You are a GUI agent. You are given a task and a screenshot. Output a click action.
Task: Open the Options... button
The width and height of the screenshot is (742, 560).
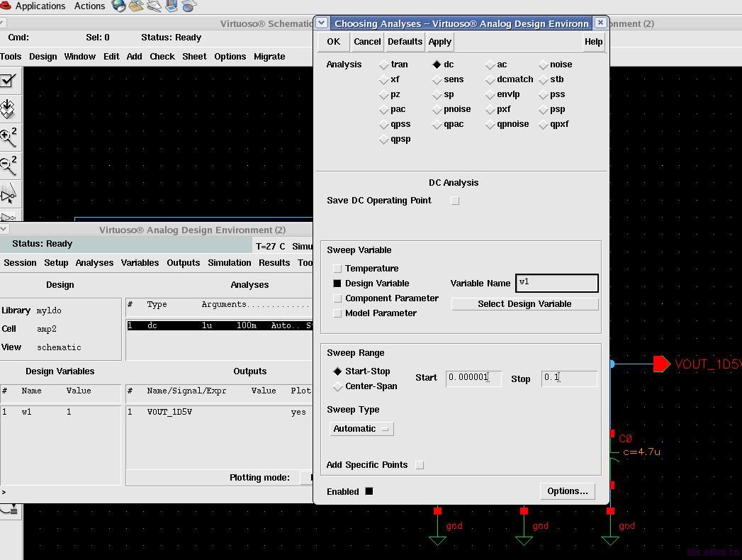click(568, 491)
